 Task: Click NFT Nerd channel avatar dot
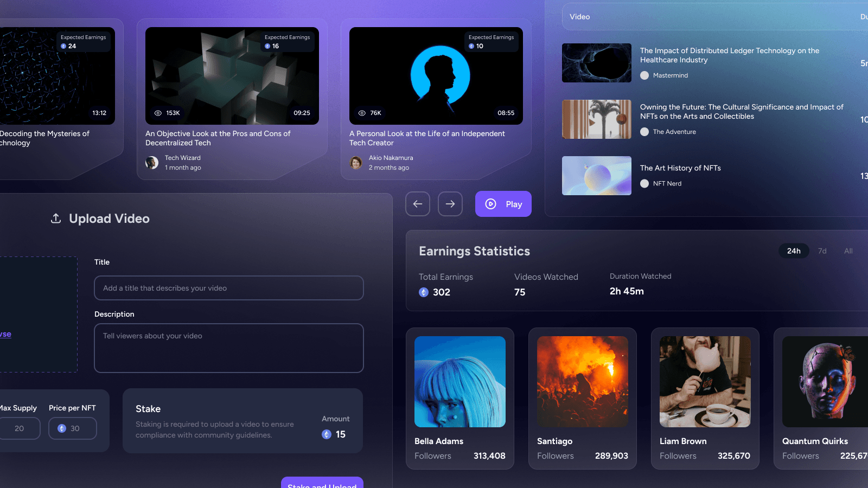pyautogui.click(x=644, y=183)
